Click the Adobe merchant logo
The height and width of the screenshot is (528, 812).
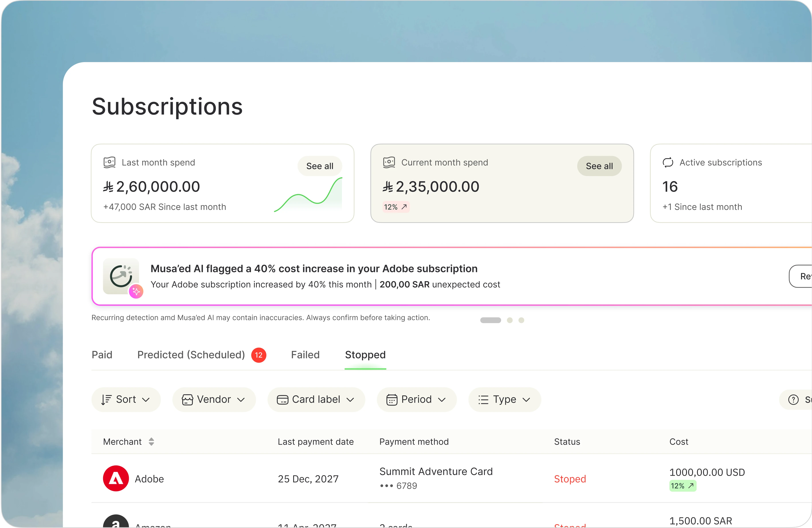pyautogui.click(x=116, y=478)
